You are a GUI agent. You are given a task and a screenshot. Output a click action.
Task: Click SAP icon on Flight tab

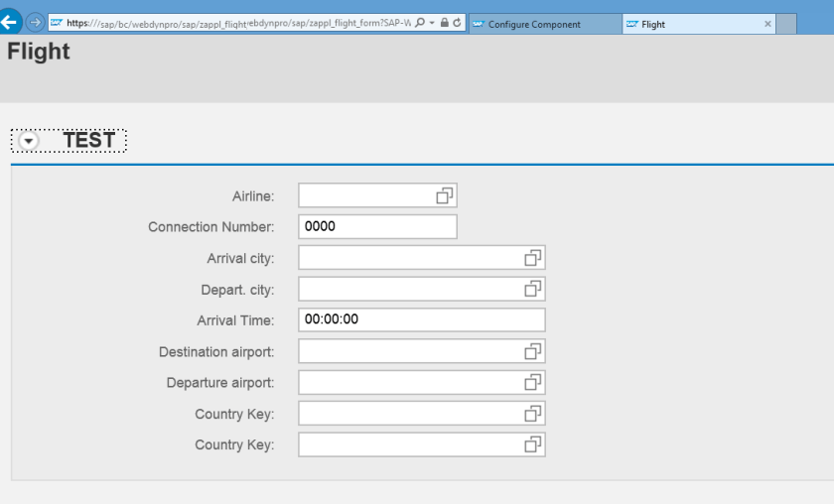(x=631, y=24)
